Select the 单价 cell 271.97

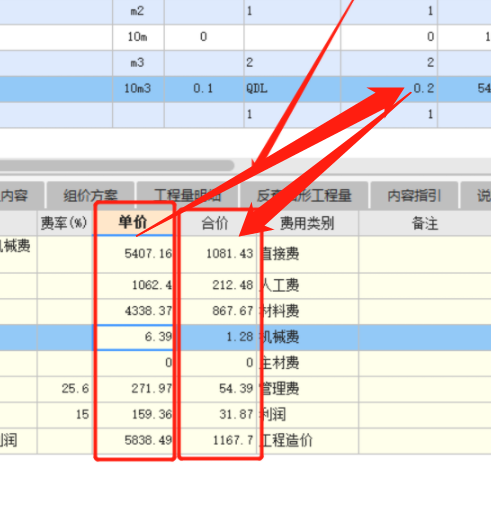(133, 389)
